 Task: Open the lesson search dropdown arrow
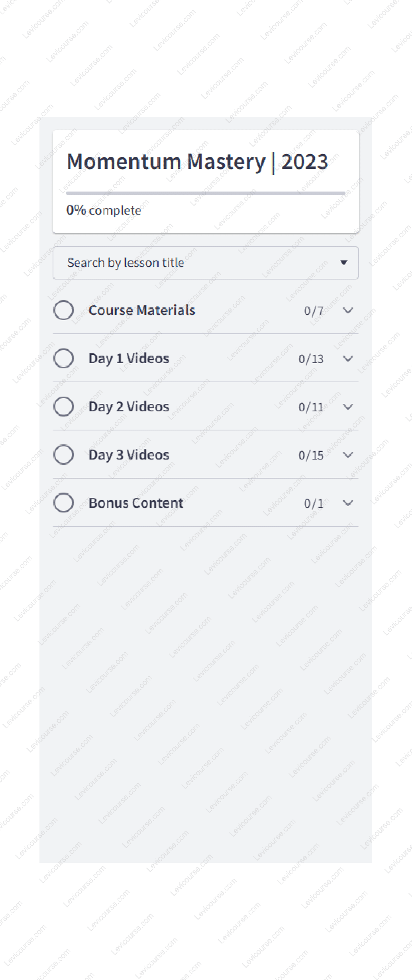(x=344, y=262)
